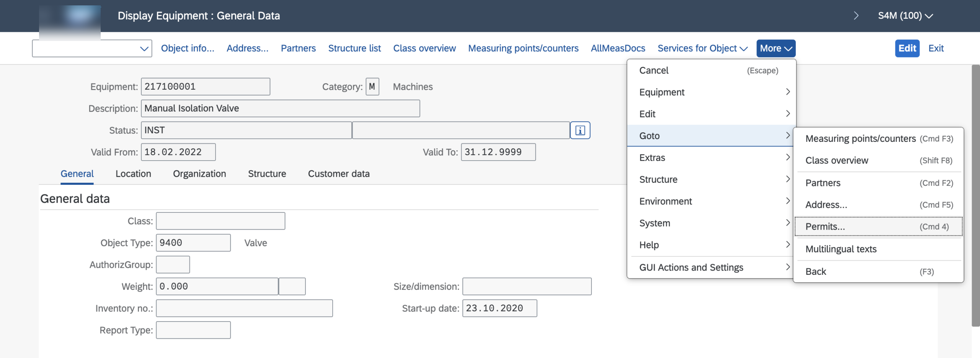Open Measuring points/counters from toolbar
The height and width of the screenshot is (358, 980).
[x=523, y=48]
